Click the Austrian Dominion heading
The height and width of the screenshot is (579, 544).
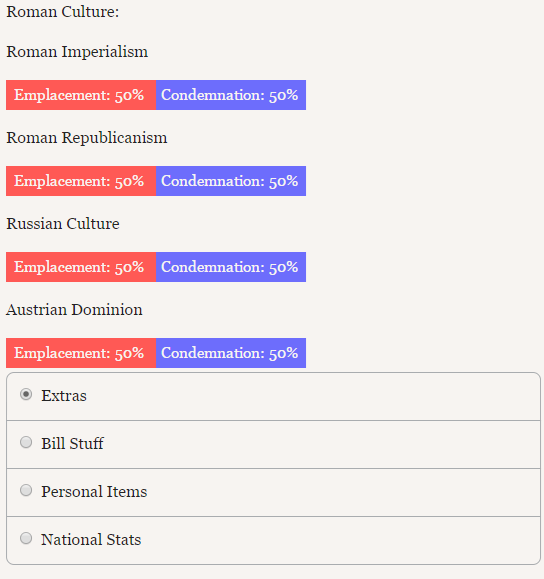(x=74, y=310)
